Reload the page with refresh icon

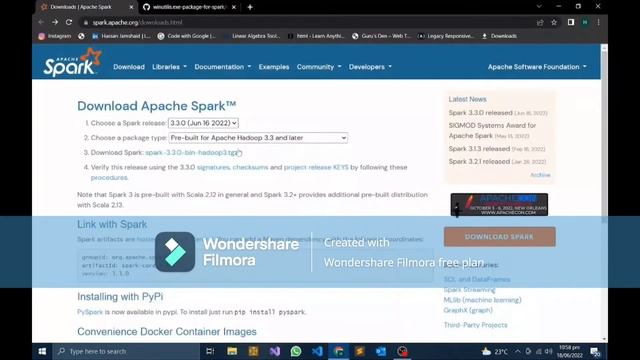tap(69, 22)
